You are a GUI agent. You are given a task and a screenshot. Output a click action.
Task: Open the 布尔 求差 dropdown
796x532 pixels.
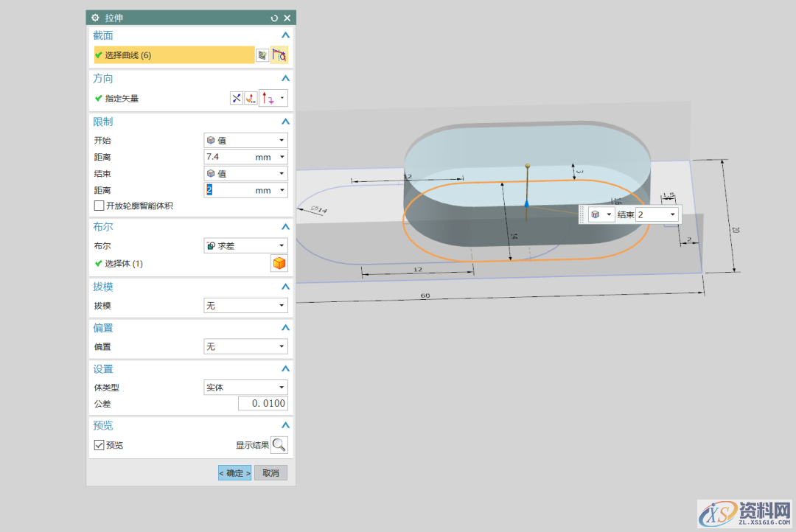245,246
